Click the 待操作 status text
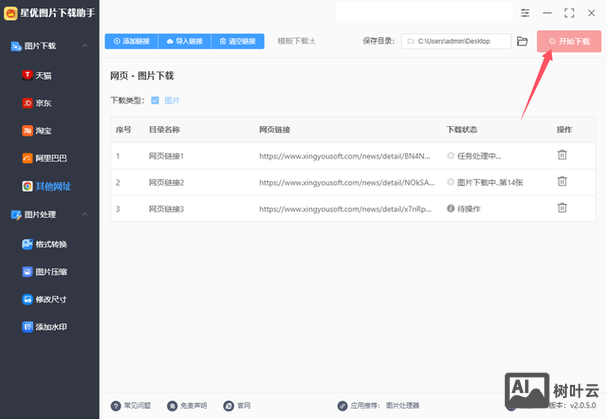The width and height of the screenshot is (607, 419). [x=468, y=209]
